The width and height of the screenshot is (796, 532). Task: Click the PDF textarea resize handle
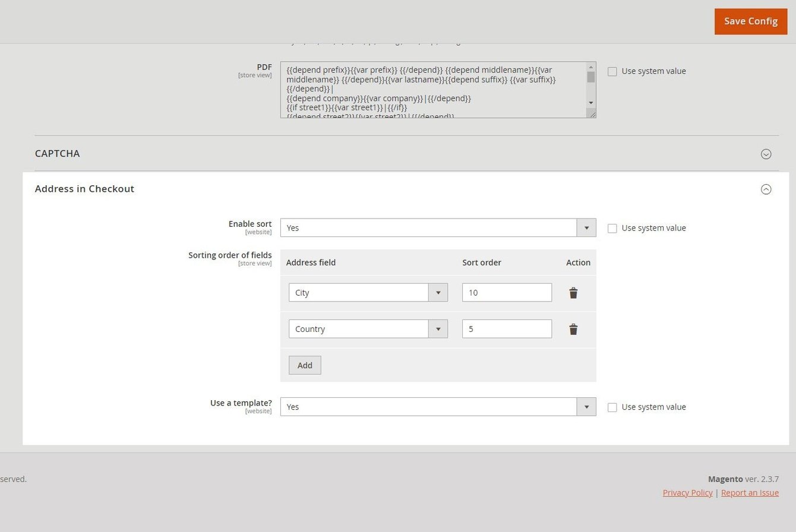pyautogui.click(x=592, y=113)
